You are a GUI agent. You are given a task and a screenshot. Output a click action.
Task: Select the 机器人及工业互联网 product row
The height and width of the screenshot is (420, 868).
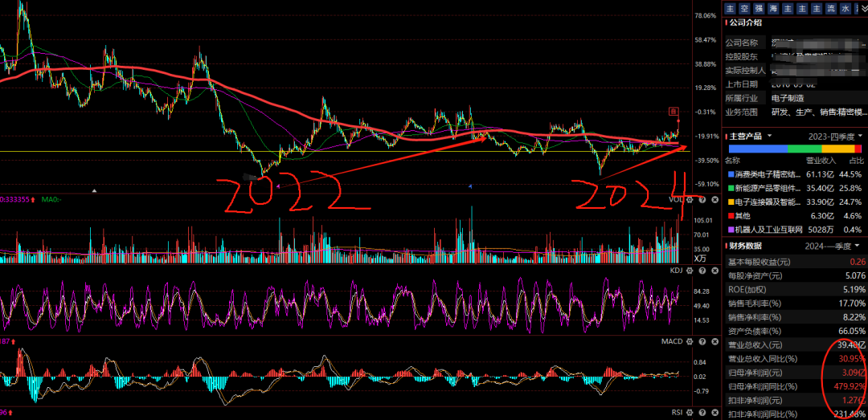click(795, 230)
